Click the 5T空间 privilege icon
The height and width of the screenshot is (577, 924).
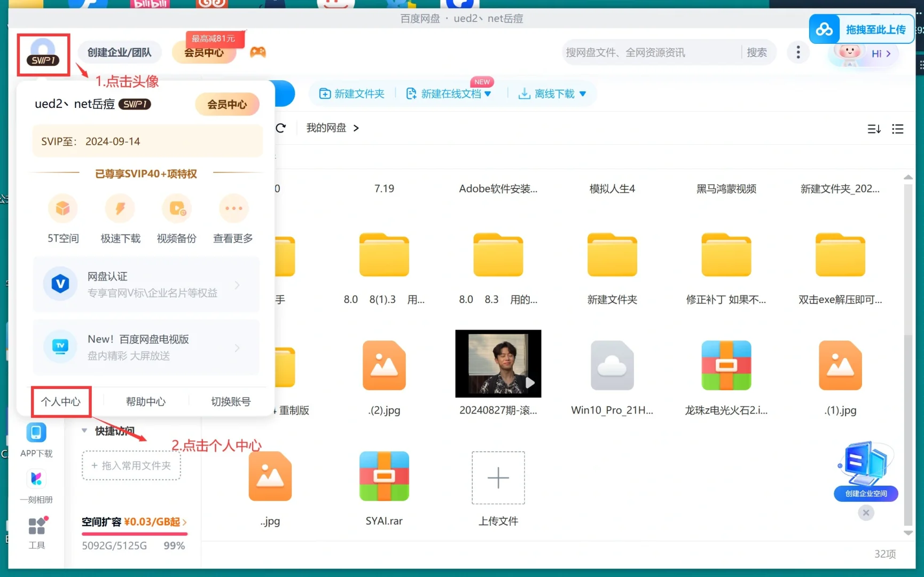pos(62,208)
